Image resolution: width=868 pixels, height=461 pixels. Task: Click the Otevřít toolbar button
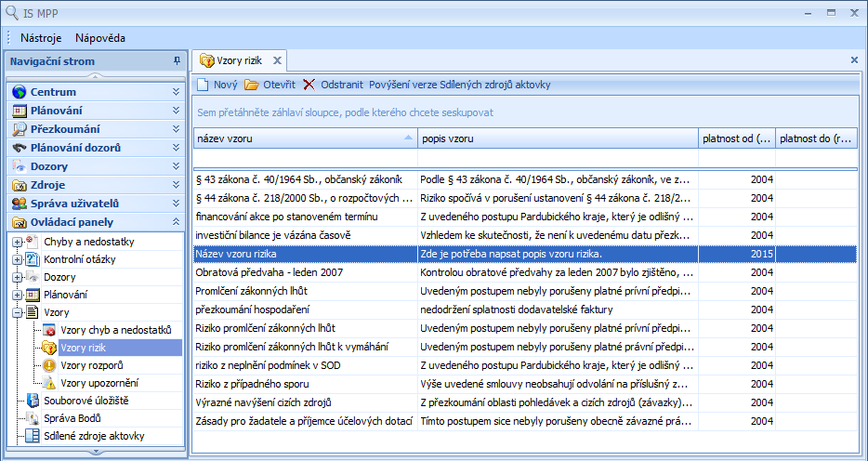click(x=270, y=85)
